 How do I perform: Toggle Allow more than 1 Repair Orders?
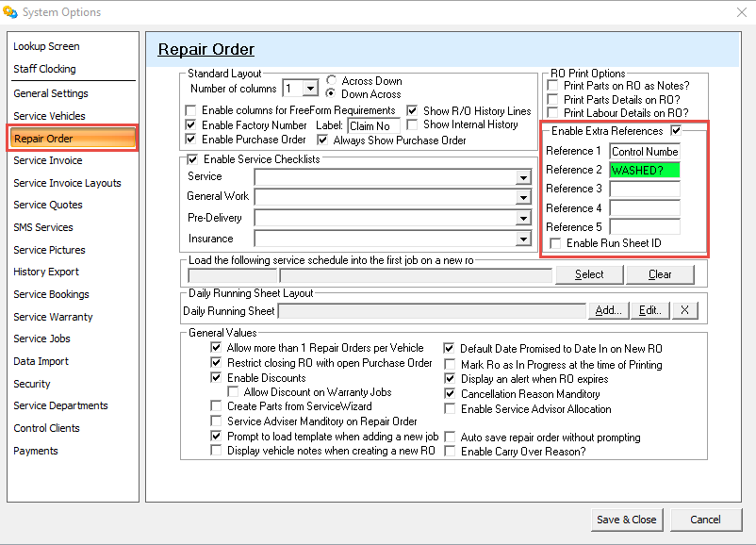tap(216, 347)
